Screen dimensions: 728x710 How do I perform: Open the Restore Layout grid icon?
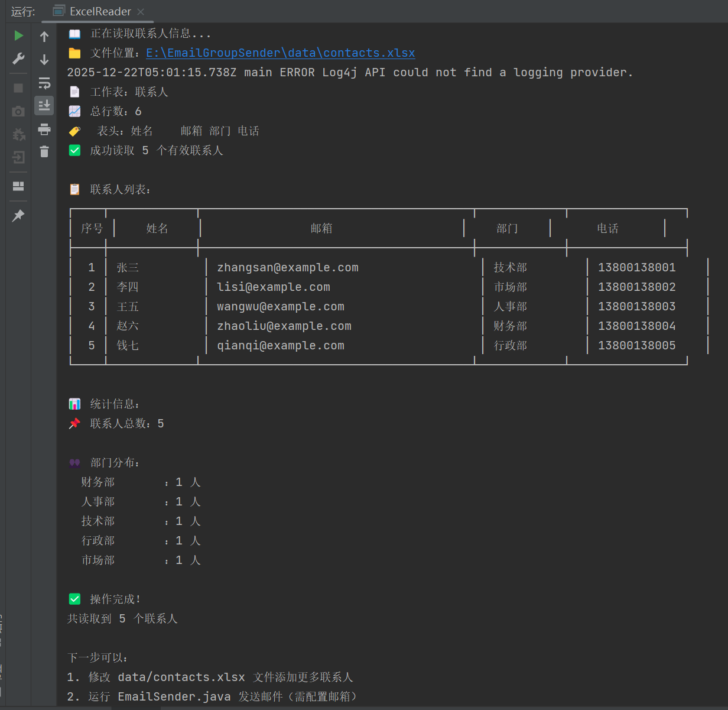tap(18, 186)
